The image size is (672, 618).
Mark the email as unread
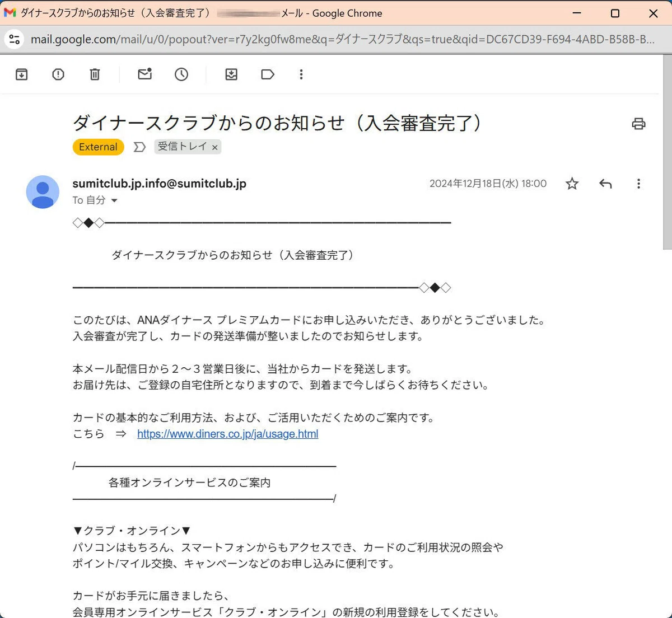(145, 74)
